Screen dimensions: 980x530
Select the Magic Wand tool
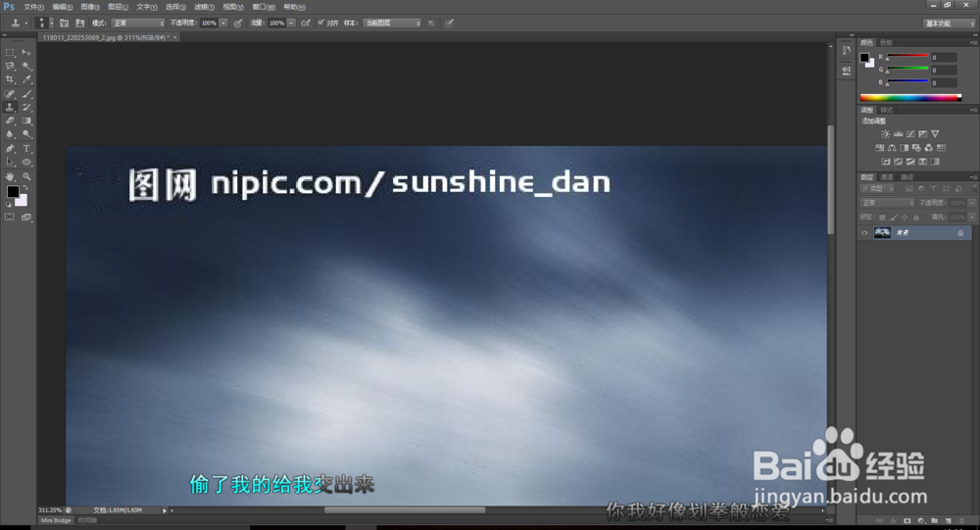(x=26, y=67)
